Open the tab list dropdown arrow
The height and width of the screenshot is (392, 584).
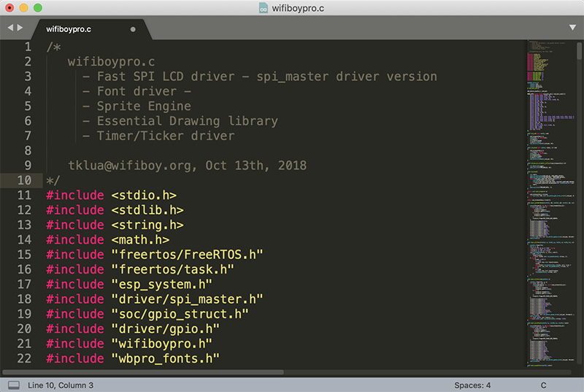coord(572,28)
